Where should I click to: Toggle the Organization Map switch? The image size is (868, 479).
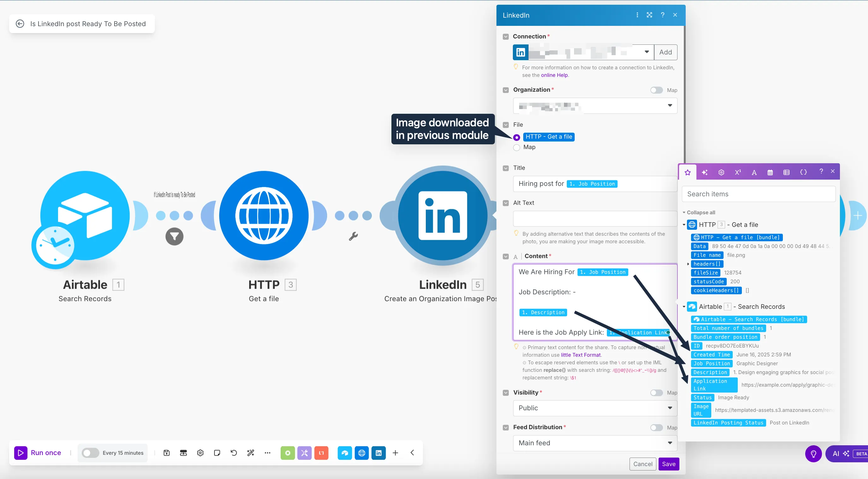pyautogui.click(x=656, y=90)
